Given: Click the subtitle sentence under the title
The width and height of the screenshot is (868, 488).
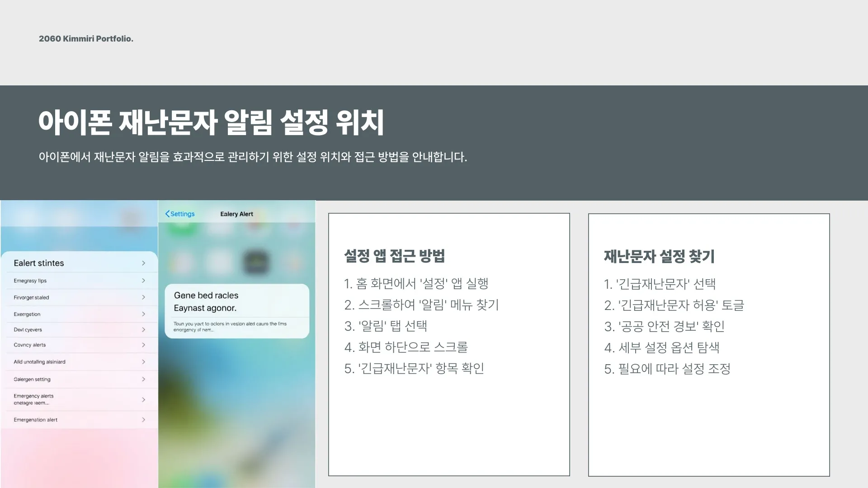Looking at the screenshot, I should click(253, 157).
